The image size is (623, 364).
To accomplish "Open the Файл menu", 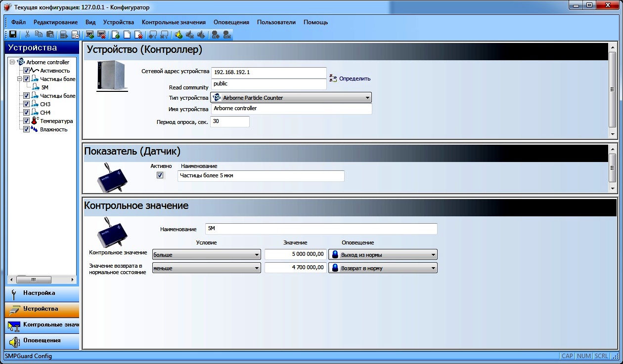I will (x=19, y=22).
